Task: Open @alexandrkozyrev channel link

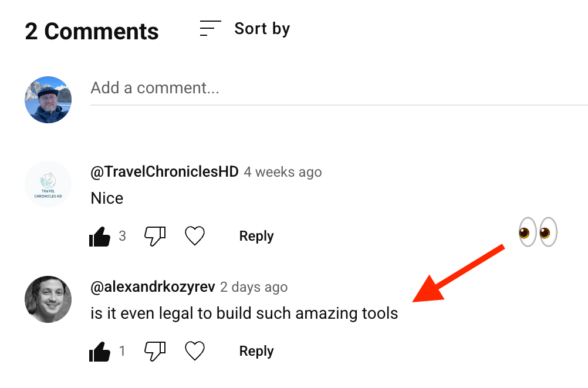Action: [153, 287]
